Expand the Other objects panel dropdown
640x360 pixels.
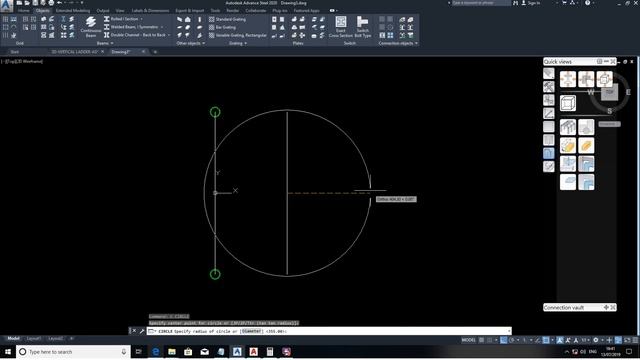(191, 43)
